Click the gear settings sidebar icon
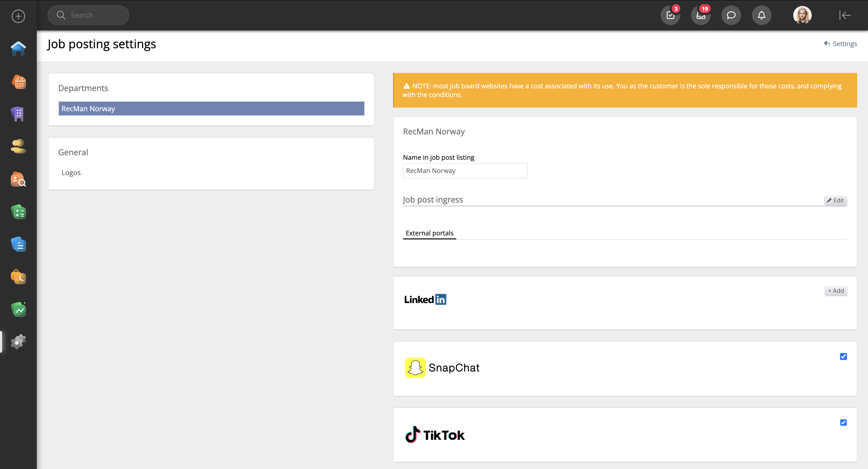 click(x=18, y=342)
